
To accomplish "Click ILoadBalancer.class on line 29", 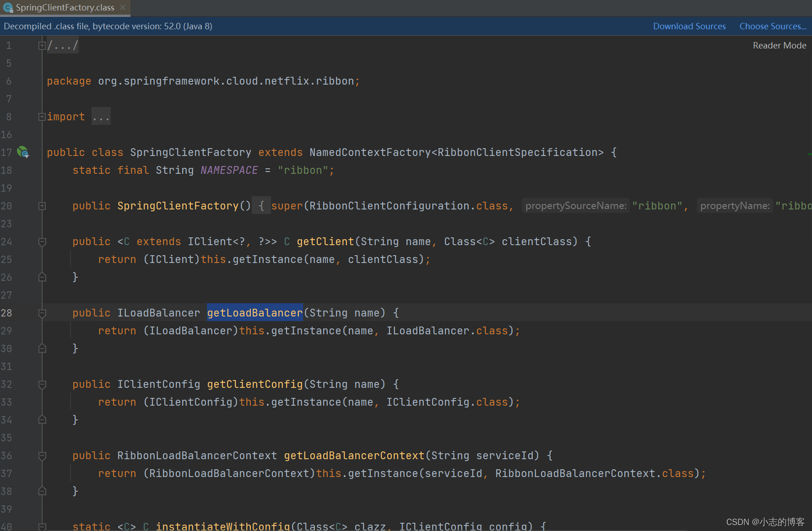I will tap(447, 331).
